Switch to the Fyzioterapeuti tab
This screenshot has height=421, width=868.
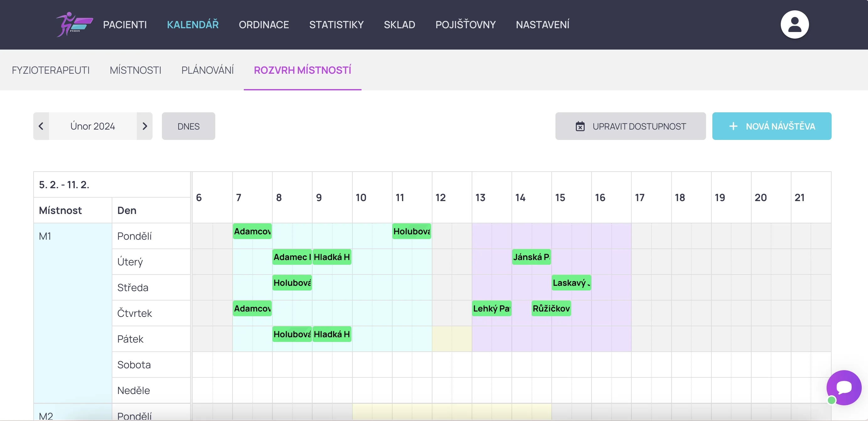tap(51, 70)
